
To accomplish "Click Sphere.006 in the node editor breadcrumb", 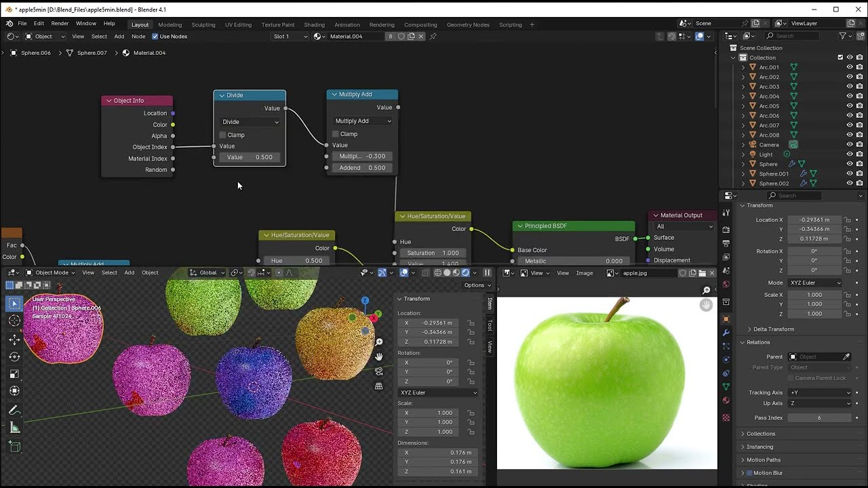I will tap(36, 53).
